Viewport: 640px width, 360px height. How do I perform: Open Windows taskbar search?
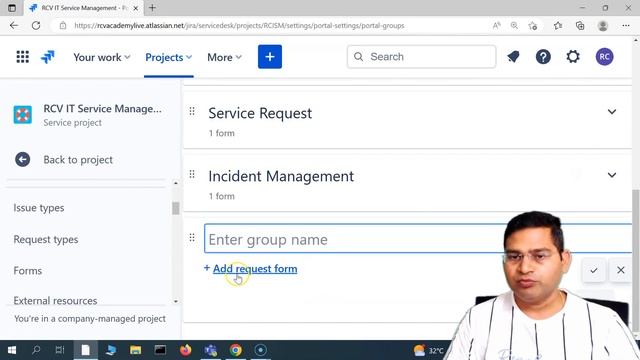(x=36, y=350)
